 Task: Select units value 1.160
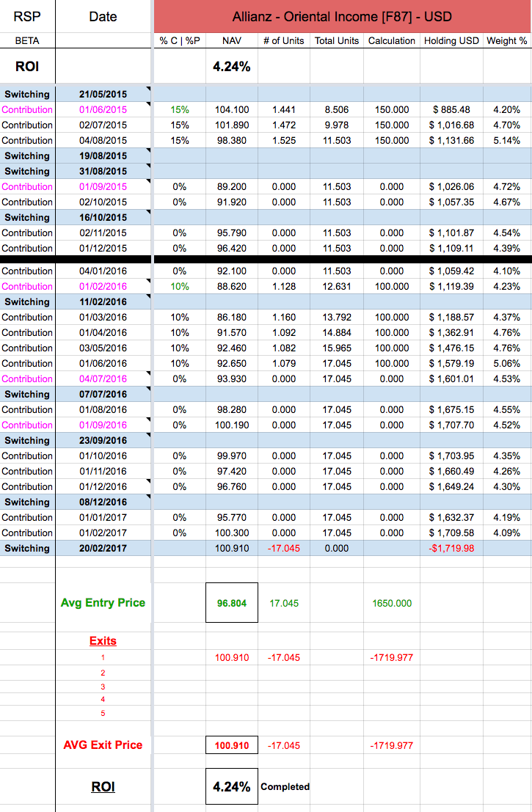[x=284, y=318]
